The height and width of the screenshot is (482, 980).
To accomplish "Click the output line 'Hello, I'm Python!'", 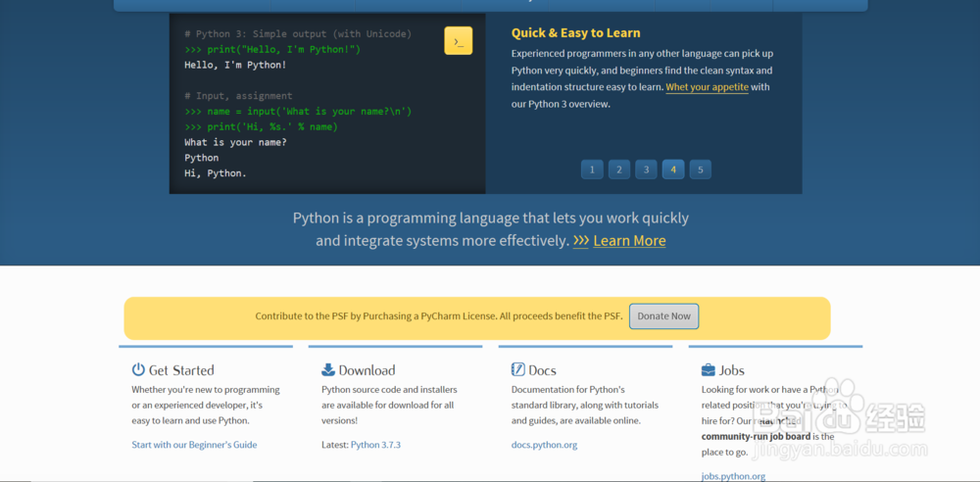I will pyautogui.click(x=235, y=65).
